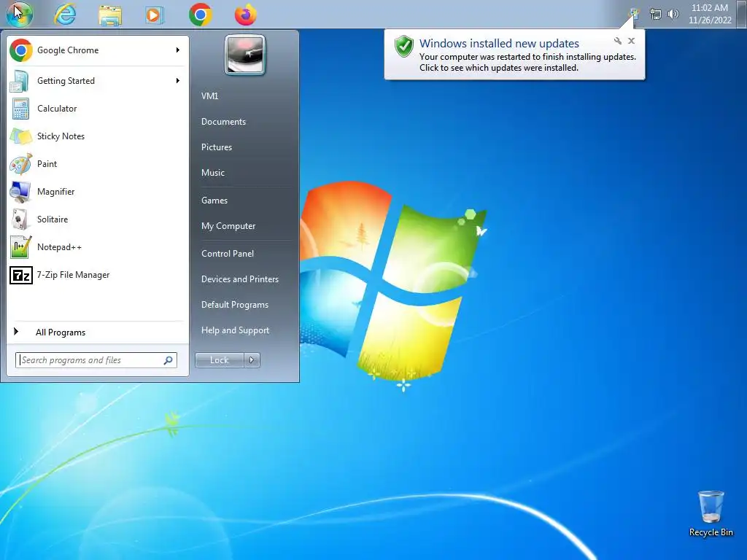Open Default Programs
747x560 pixels.
[235, 305]
